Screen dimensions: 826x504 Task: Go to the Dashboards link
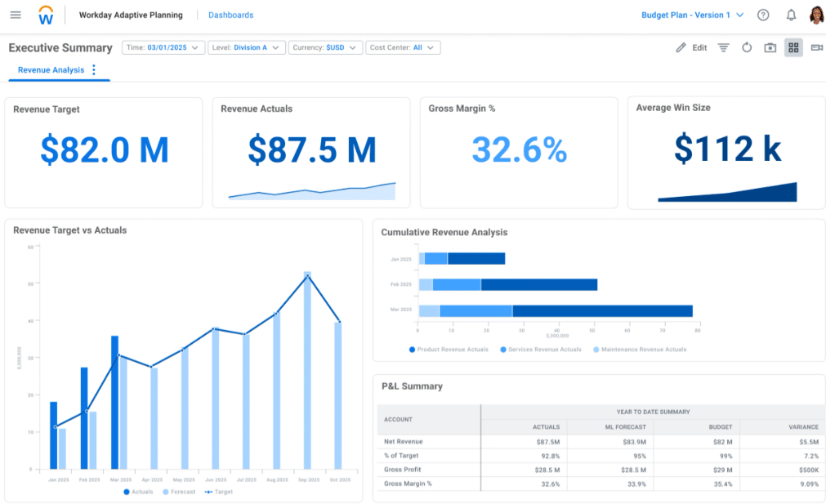tap(230, 15)
